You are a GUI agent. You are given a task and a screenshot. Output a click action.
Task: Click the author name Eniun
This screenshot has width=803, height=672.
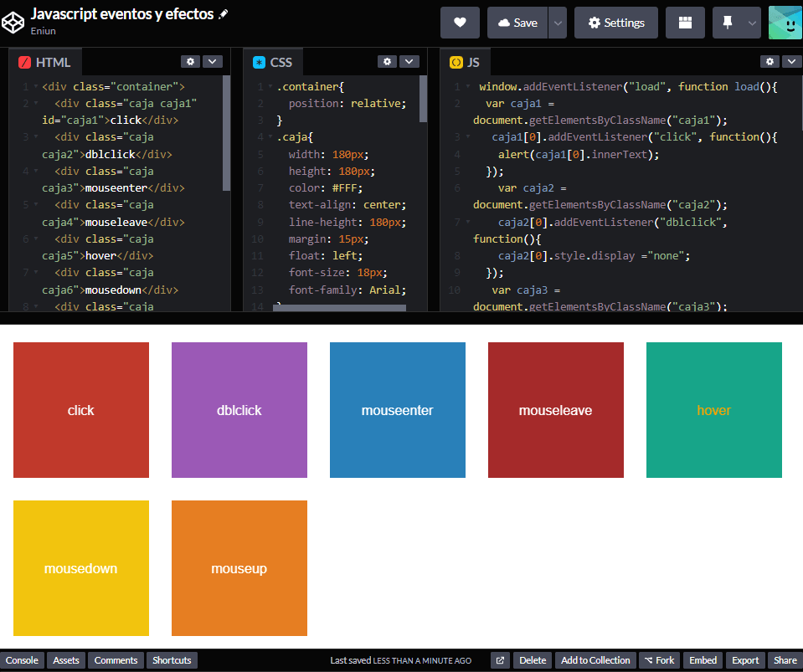pos(43,31)
